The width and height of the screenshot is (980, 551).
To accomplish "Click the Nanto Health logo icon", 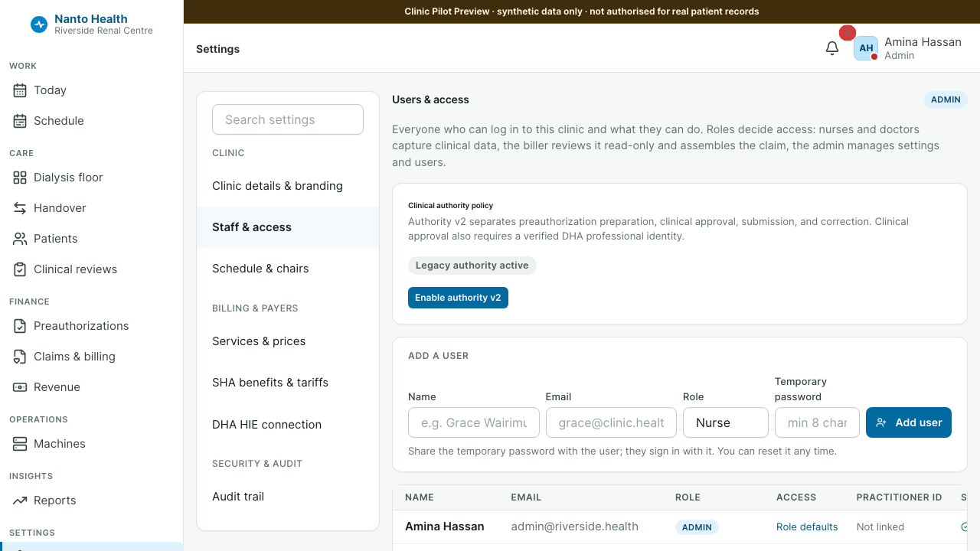I will [x=39, y=24].
